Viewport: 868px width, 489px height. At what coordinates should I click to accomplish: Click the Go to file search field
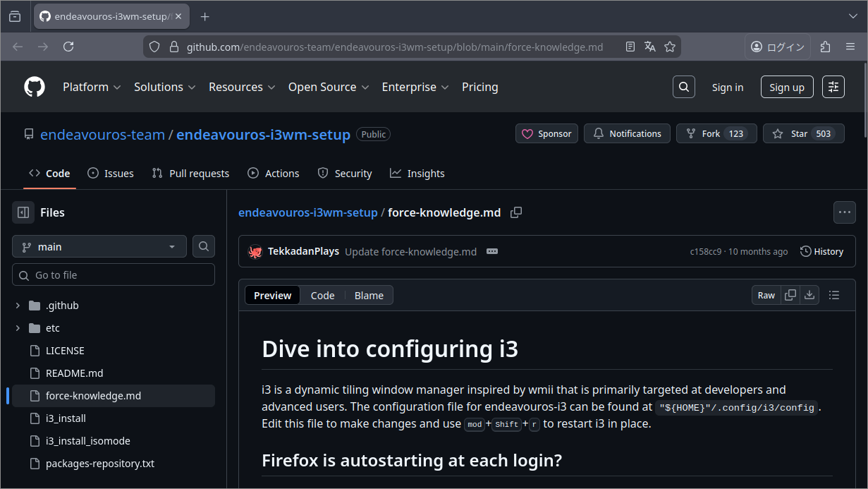click(x=113, y=275)
